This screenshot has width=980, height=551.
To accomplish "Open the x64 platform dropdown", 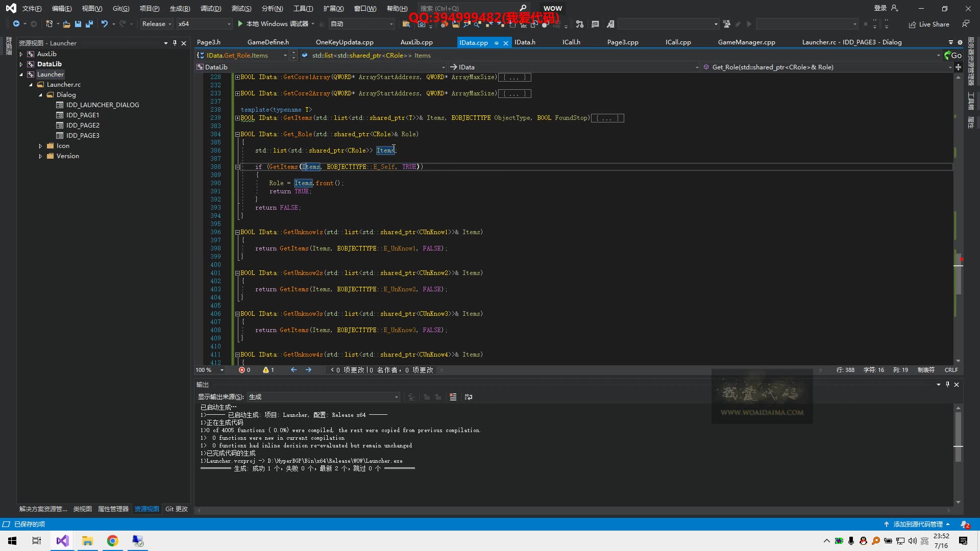I will (x=204, y=24).
